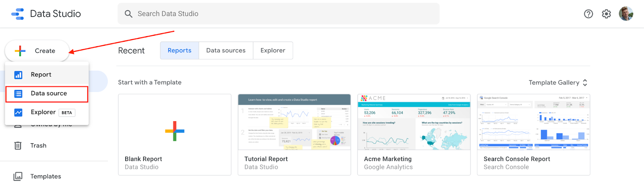Screen dimensions: 644x196
Task: Click the Trash bin icon
Action: click(18, 145)
